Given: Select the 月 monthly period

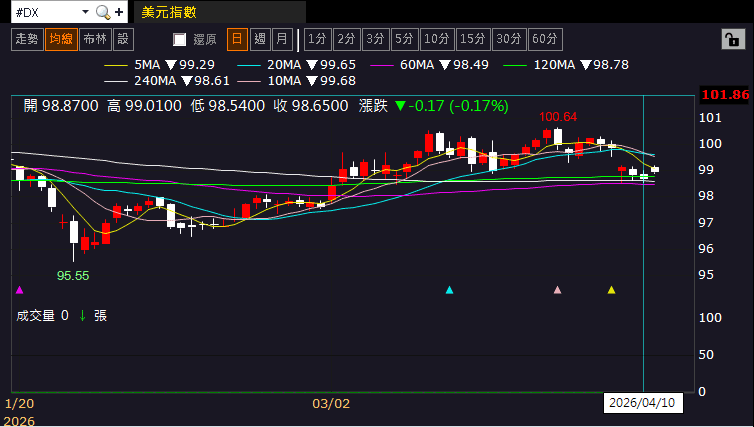Looking at the screenshot, I should click(282, 39).
